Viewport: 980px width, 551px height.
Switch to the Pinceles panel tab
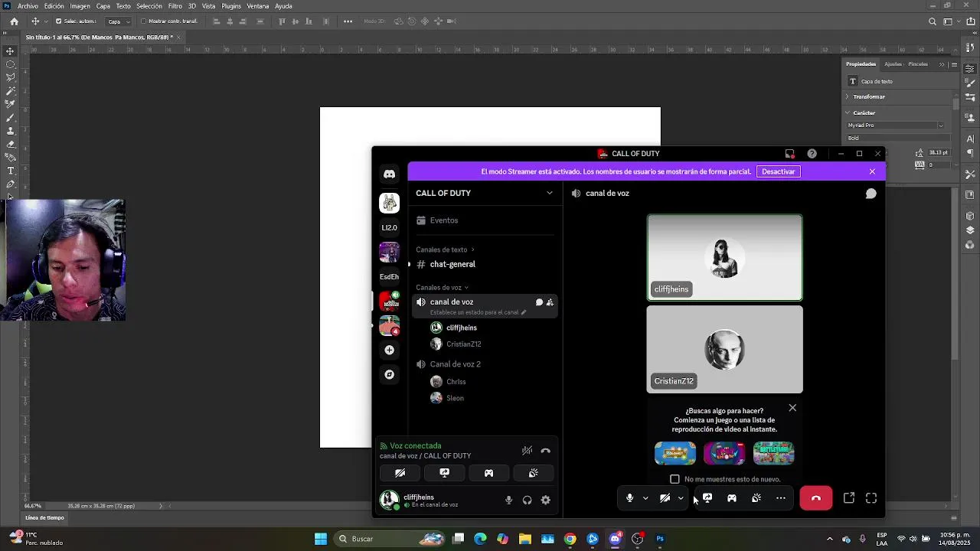pos(917,64)
